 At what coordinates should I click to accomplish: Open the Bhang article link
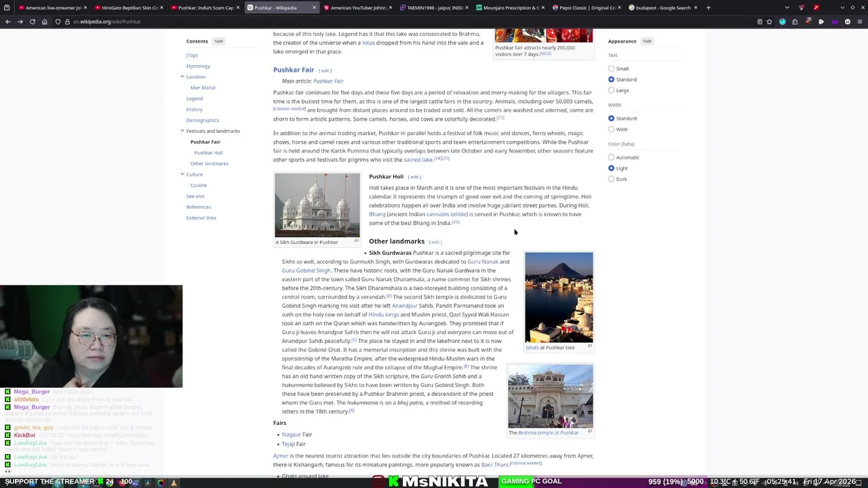pyautogui.click(x=377, y=214)
